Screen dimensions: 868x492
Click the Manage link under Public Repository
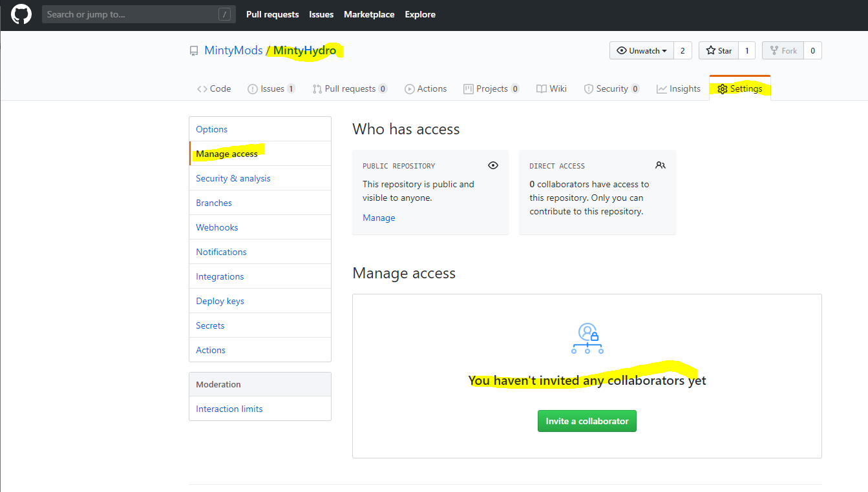click(x=379, y=218)
